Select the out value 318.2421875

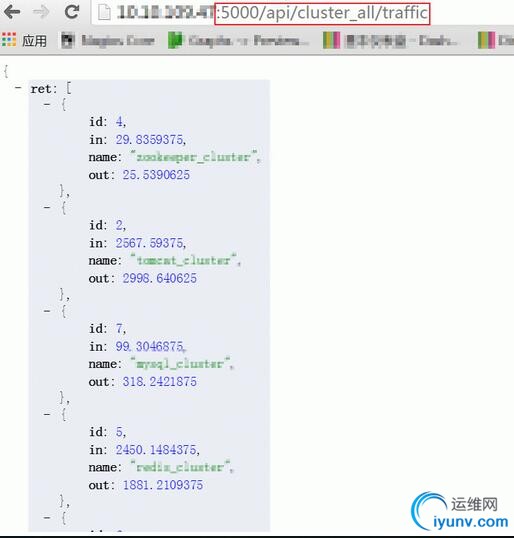pyautogui.click(x=160, y=382)
